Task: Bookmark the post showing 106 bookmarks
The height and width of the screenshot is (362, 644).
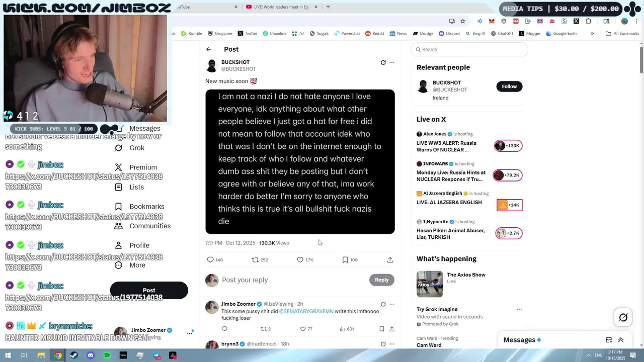Action: click(x=345, y=260)
